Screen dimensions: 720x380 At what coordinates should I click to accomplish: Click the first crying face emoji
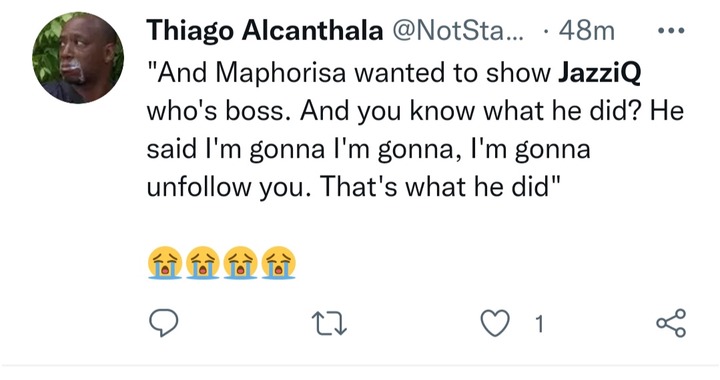tap(165, 263)
